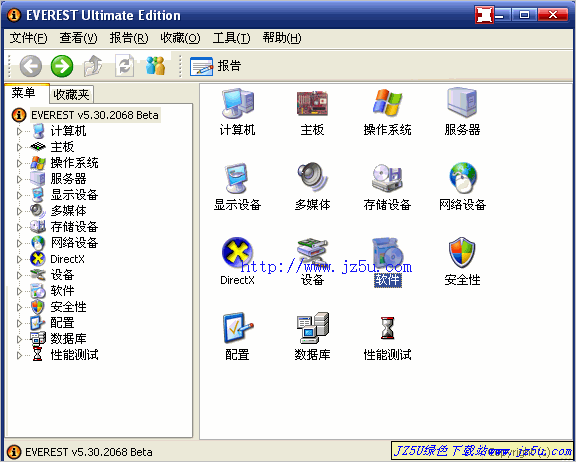Viewport: 576px width, 462px height.
Task: Select EVEREST v5.30.2068 Beta tree root
Action: (95, 115)
